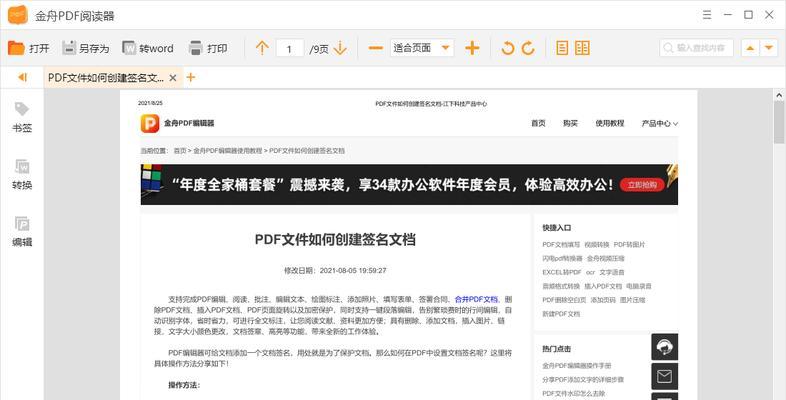Click the 插入PDF文档 quick link

tap(603, 286)
